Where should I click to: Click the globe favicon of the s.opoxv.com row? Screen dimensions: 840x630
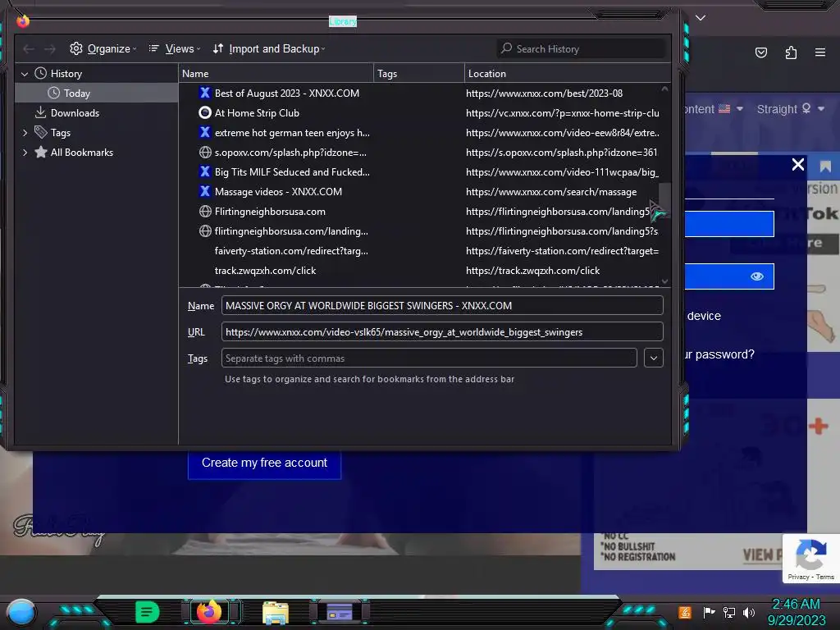pos(204,152)
